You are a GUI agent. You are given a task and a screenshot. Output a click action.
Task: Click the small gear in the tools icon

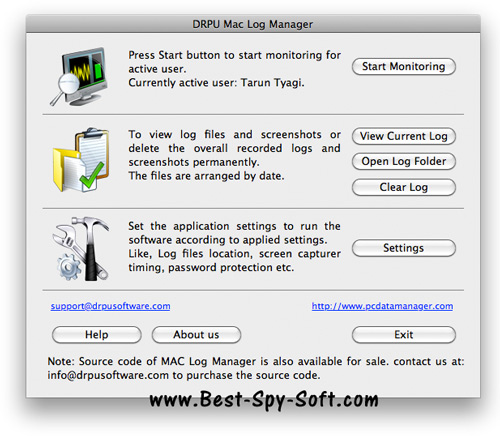69,267
